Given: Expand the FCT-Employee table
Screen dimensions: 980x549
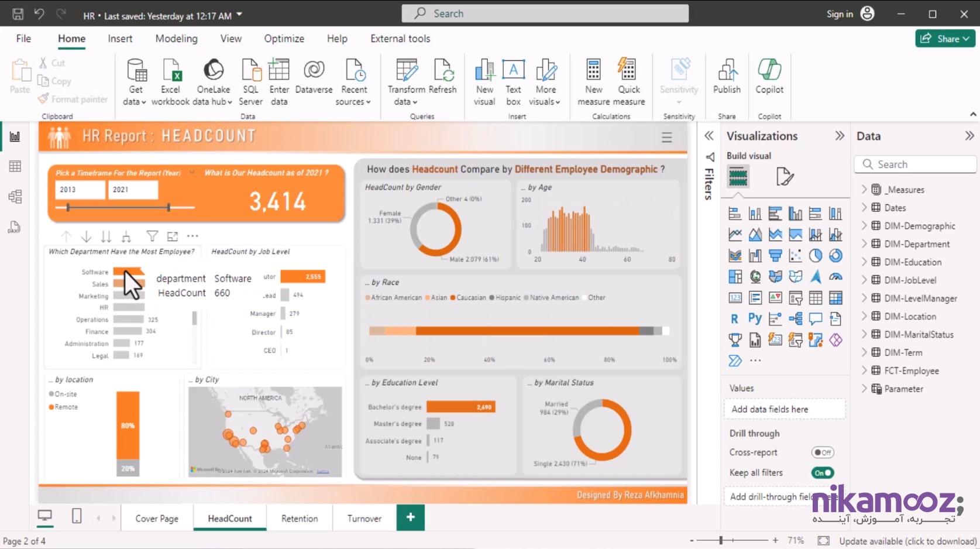Looking at the screenshot, I should [864, 370].
